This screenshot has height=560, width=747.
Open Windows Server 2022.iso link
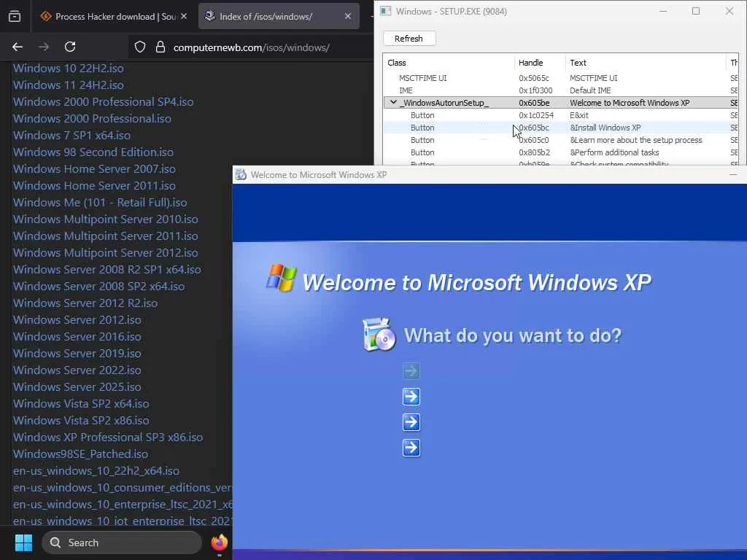(77, 370)
